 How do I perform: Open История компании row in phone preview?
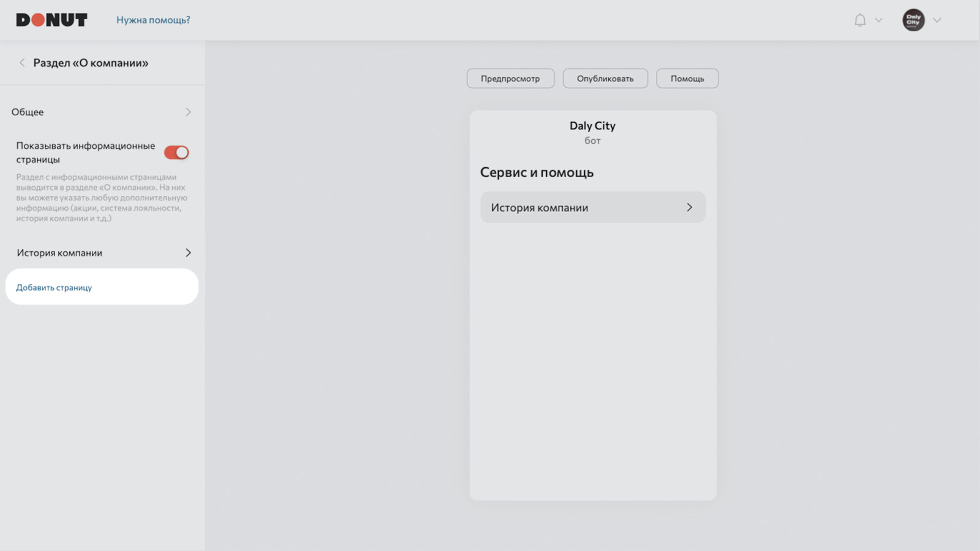(x=593, y=207)
